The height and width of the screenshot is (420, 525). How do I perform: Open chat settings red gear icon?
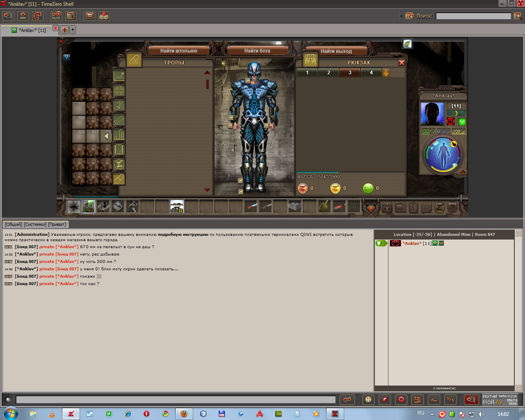pos(401,399)
